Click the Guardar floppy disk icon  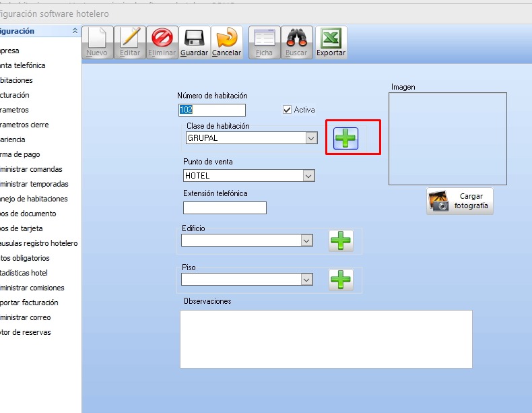(x=195, y=38)
